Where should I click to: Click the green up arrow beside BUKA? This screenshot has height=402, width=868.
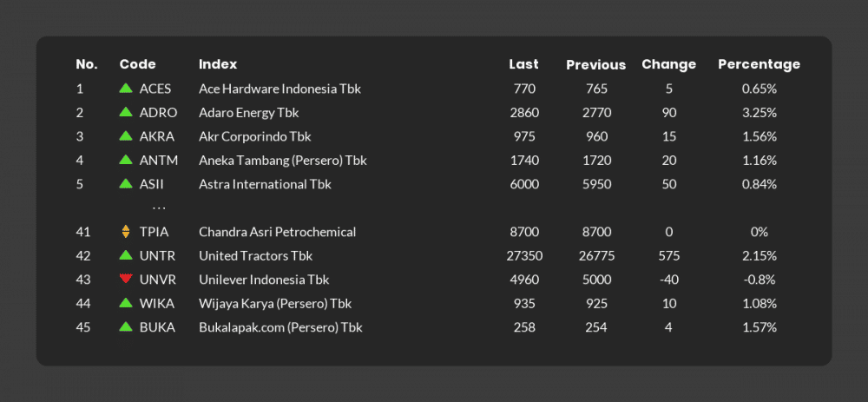click(126, 326)
